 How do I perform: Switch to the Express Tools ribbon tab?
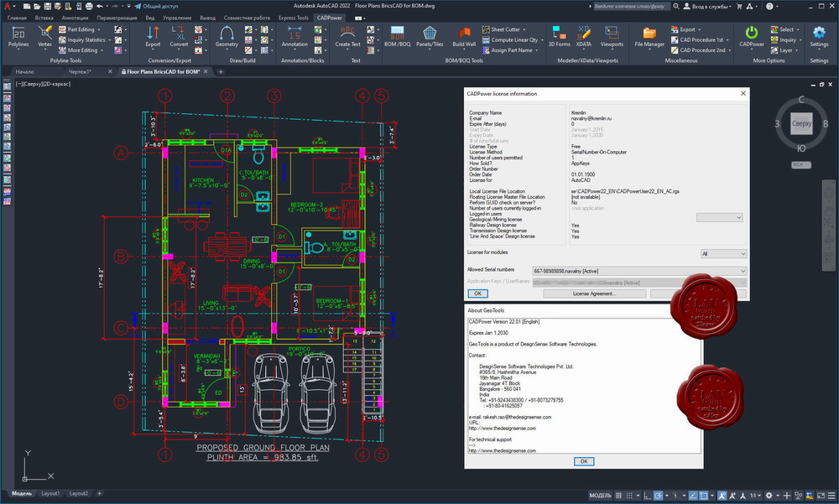point(293,18)
